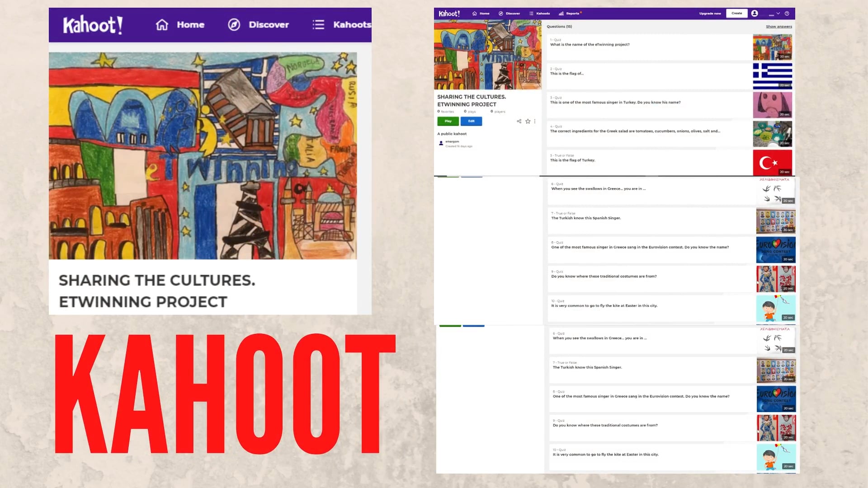Image resolution: width=868 pixels, height=488 pixels.
Task: Open the Reports menu item
Action: pos(570,14)
